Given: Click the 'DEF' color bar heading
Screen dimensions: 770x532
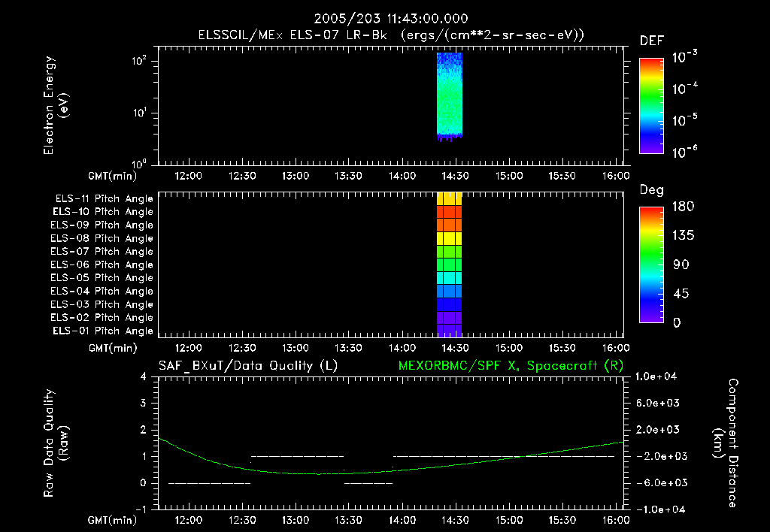Looking at the screenshot, I should click(x=651, y=41).
